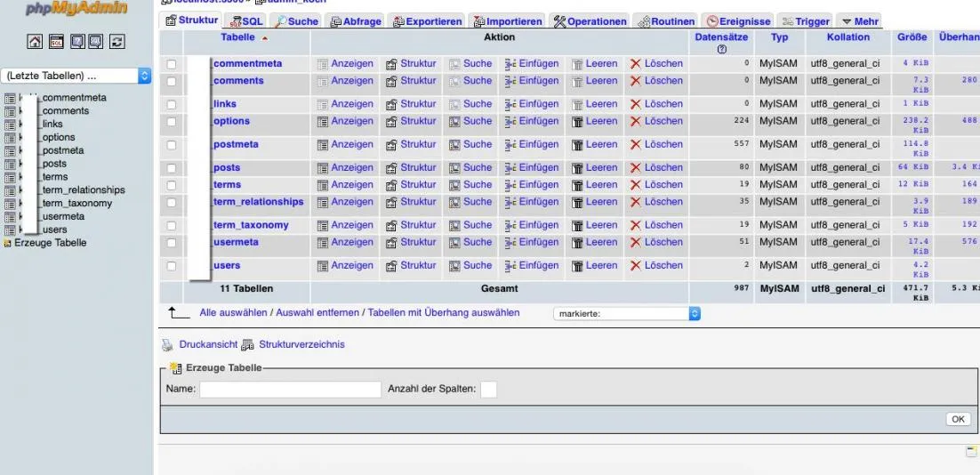This screenshot has height=475, width=980.
Task: Click the Druckansicht printer icon
Action: [167, 345]
